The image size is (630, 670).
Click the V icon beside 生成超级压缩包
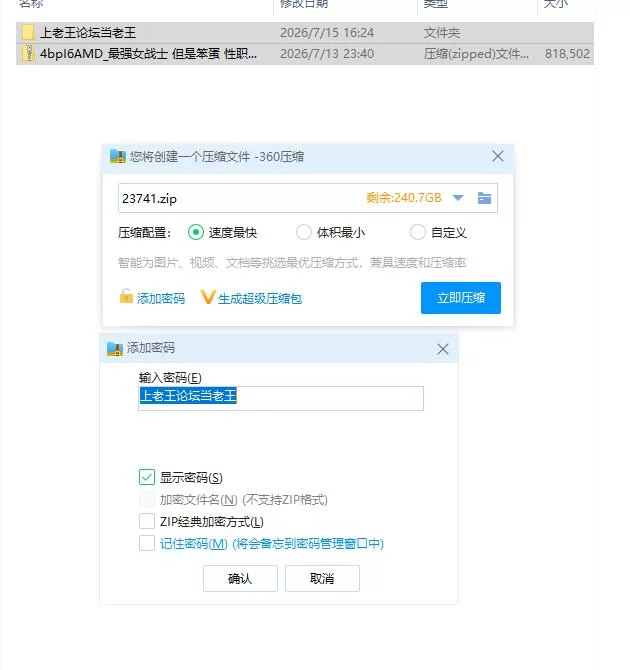207,297
